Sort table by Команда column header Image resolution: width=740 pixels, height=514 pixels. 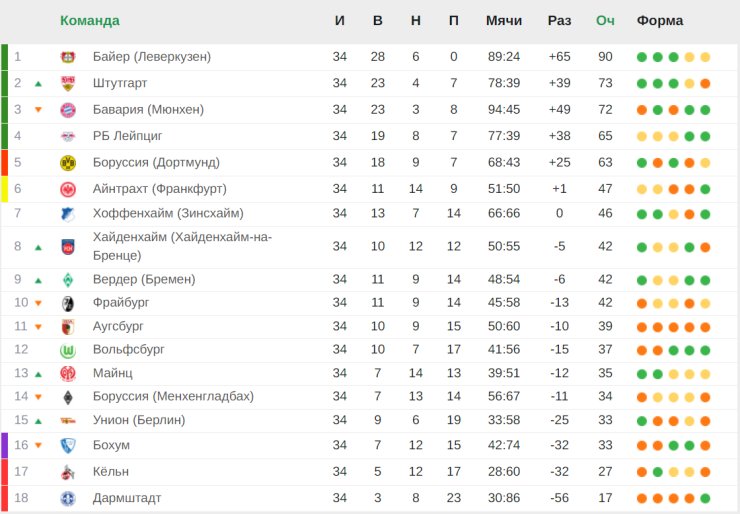pyautogui.click(x=90, y=21)
